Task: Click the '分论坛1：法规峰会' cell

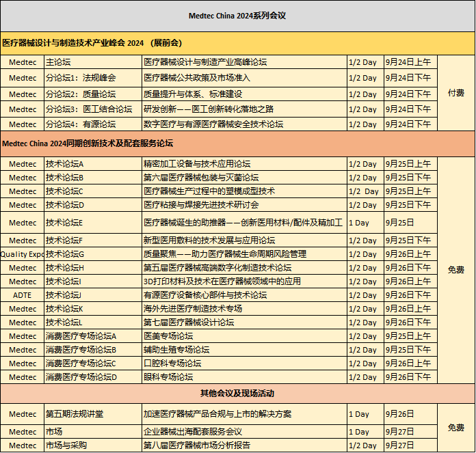Action: click(93, 78)
